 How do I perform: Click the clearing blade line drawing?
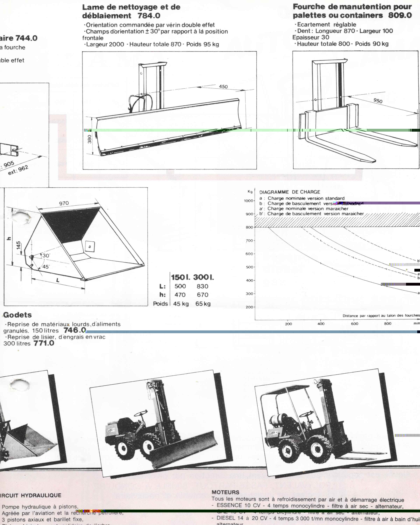[169, 110]
